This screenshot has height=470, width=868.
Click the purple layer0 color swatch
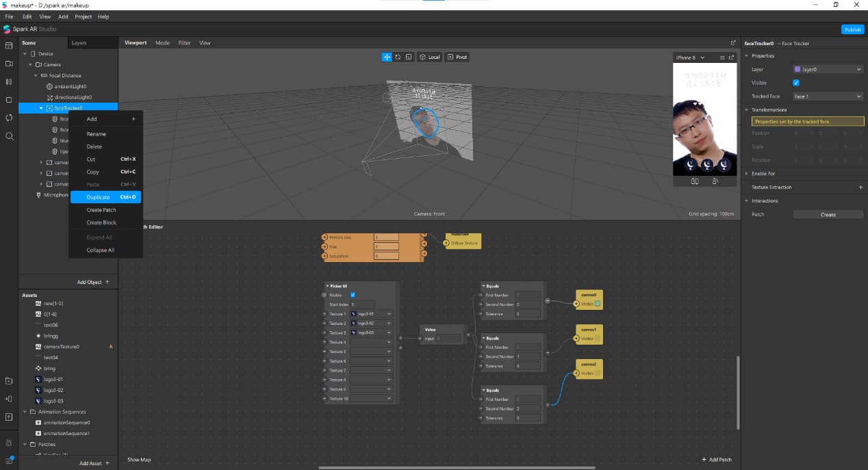(x=797, y=69)
